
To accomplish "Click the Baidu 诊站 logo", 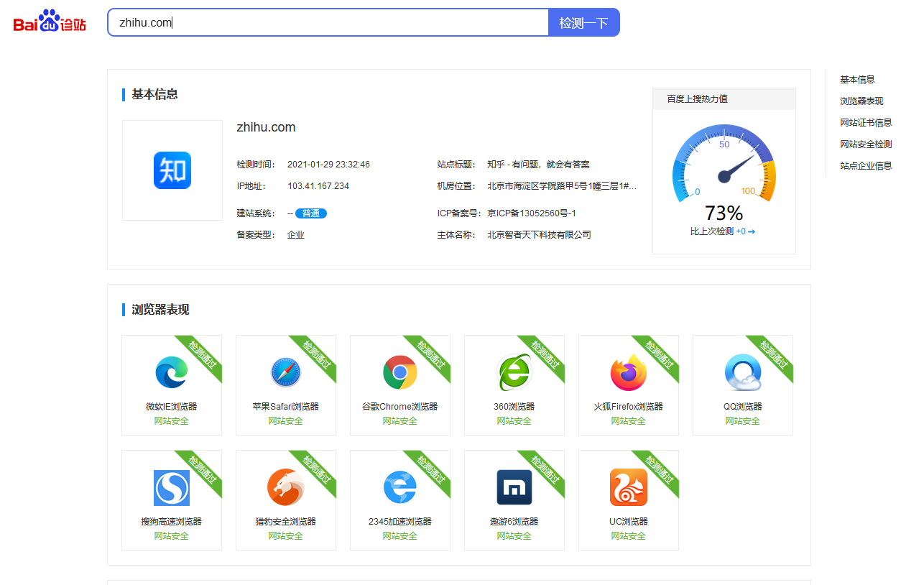I will [50, 22].
